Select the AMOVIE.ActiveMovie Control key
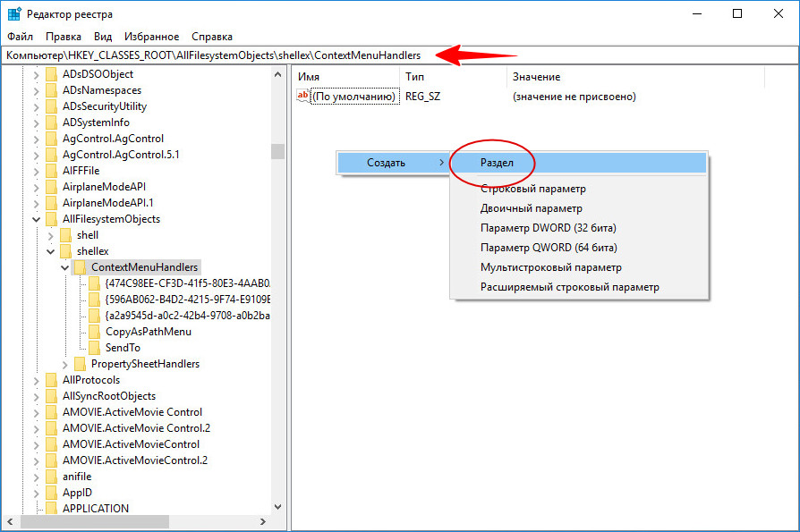 pos(132,412)
